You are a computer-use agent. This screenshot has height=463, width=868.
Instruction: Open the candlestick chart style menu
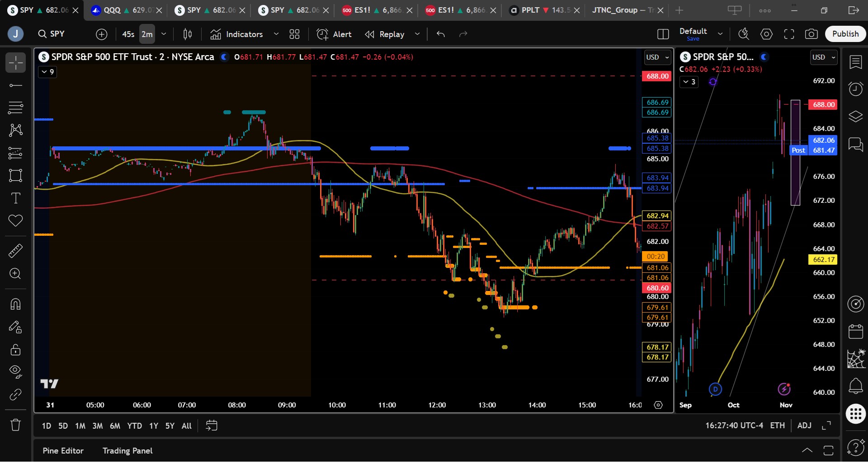(188, 34)
